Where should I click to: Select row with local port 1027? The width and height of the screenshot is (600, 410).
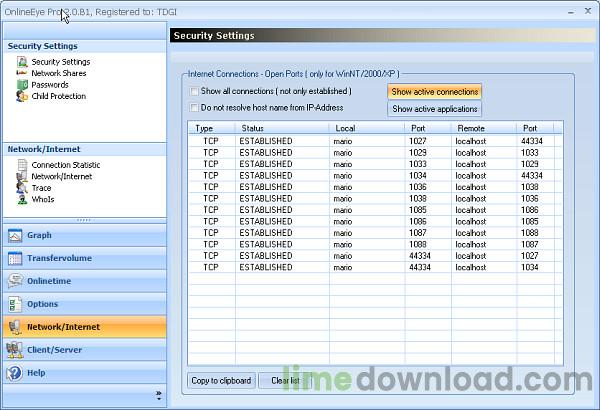375,141
